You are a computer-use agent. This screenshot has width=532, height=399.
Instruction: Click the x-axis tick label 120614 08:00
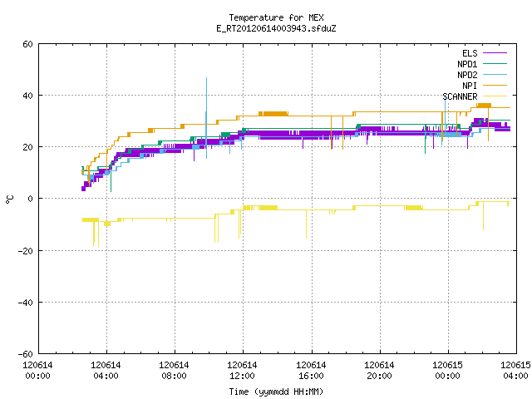174,371
